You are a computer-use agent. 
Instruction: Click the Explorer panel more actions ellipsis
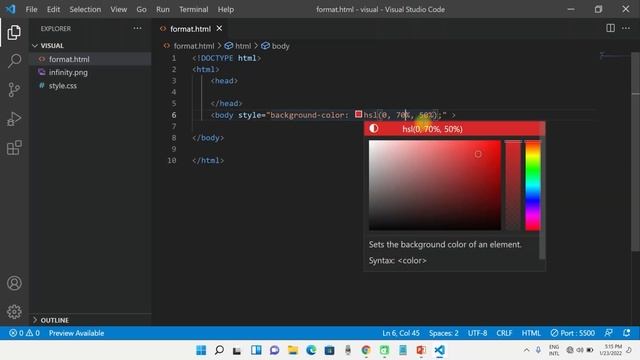coord(137,29)
